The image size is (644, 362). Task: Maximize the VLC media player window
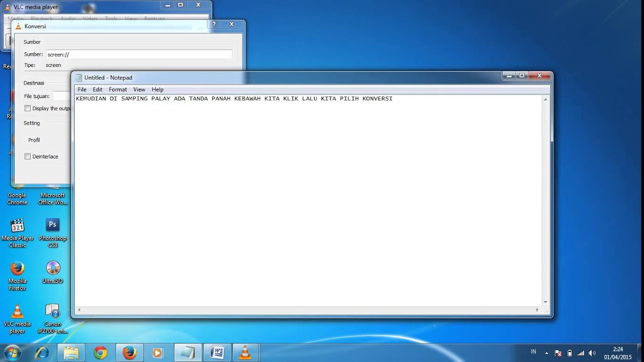click(x=181, y=5)
